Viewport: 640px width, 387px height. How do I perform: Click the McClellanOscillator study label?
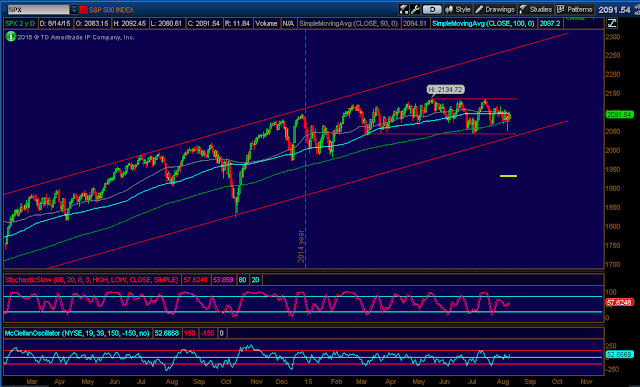pyautogui.click(x=77, y=333)
